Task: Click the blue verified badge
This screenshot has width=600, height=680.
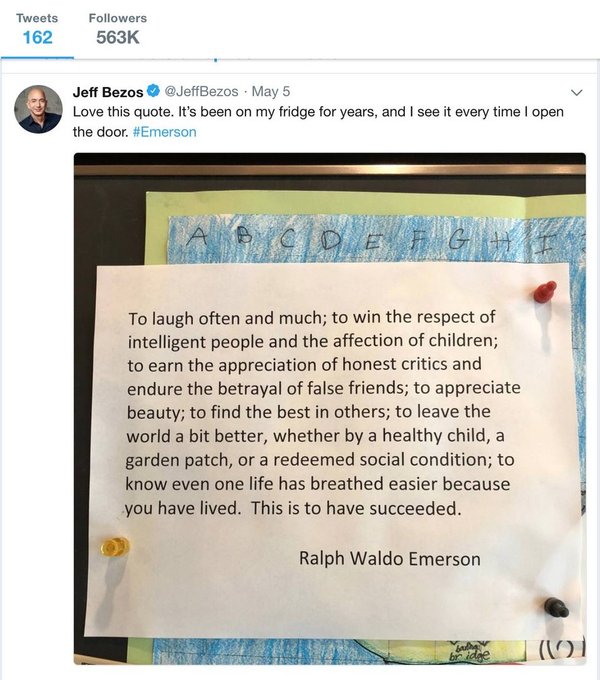Action: tap(152, 92)
